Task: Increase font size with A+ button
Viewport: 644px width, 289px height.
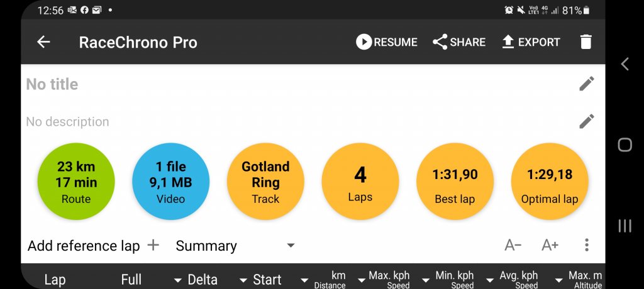Action: tap(550, 246)
